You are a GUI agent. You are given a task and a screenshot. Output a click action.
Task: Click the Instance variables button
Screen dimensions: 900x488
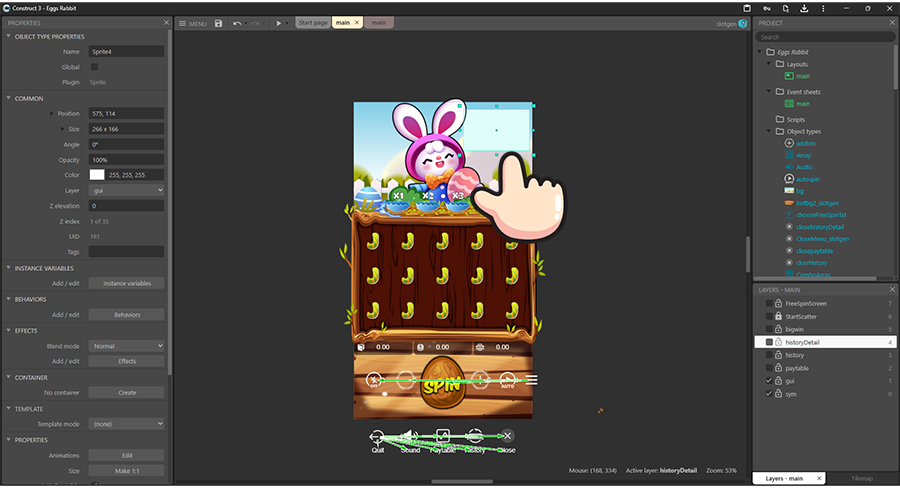(127, 283)
